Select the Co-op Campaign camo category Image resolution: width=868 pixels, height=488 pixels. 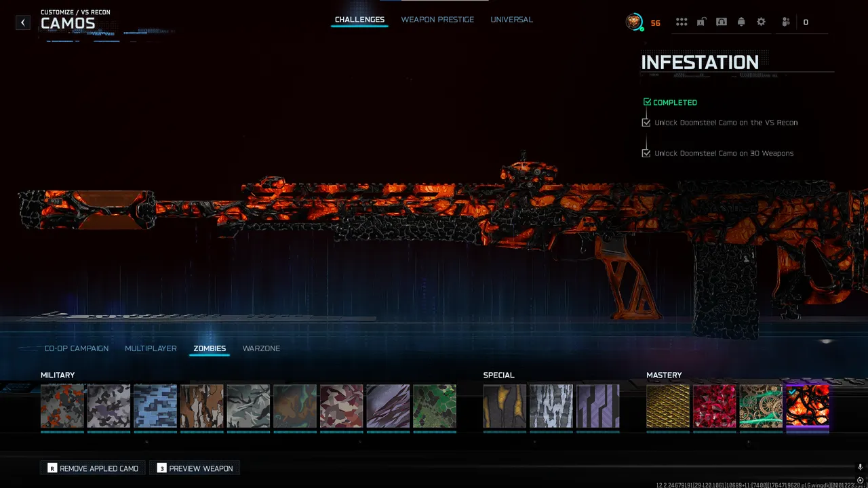[76, 348]
